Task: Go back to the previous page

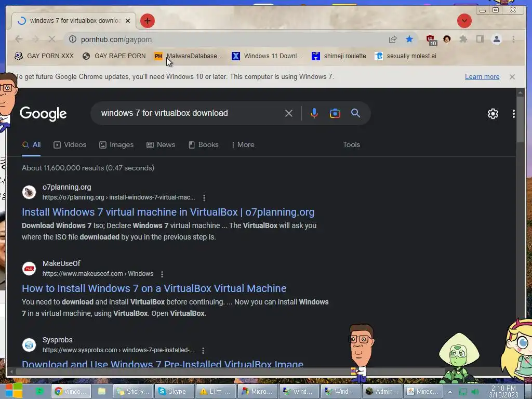Action: point(19,39)
